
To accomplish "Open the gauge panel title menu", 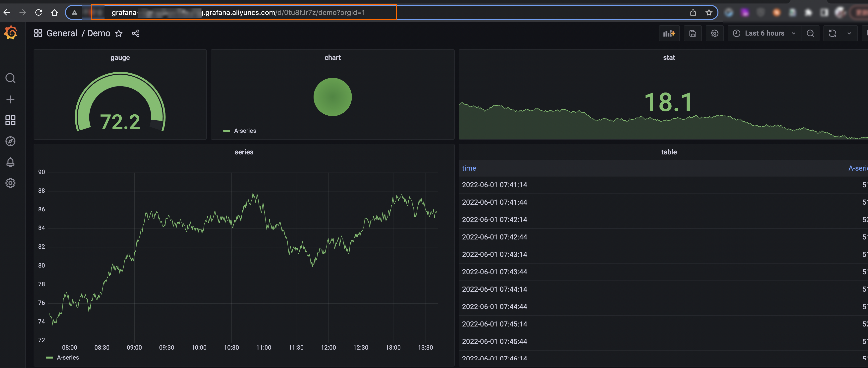I will pyautogui.click(x=120, y=58).
